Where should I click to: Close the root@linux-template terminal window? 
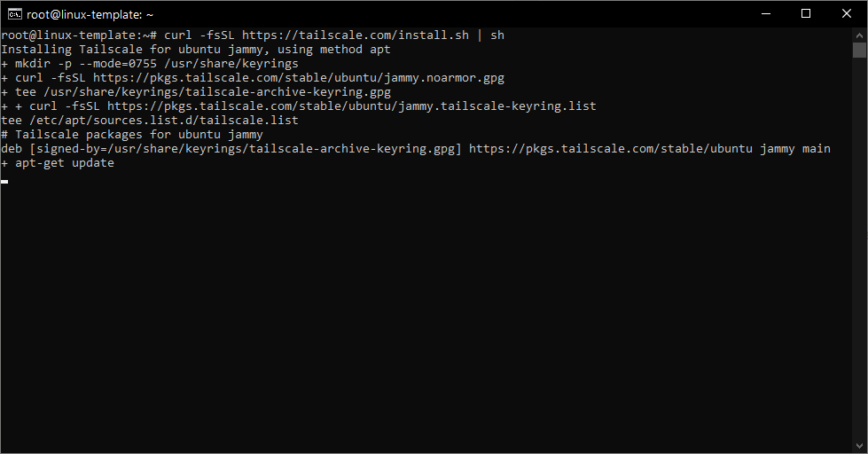(x=847, y=13)
